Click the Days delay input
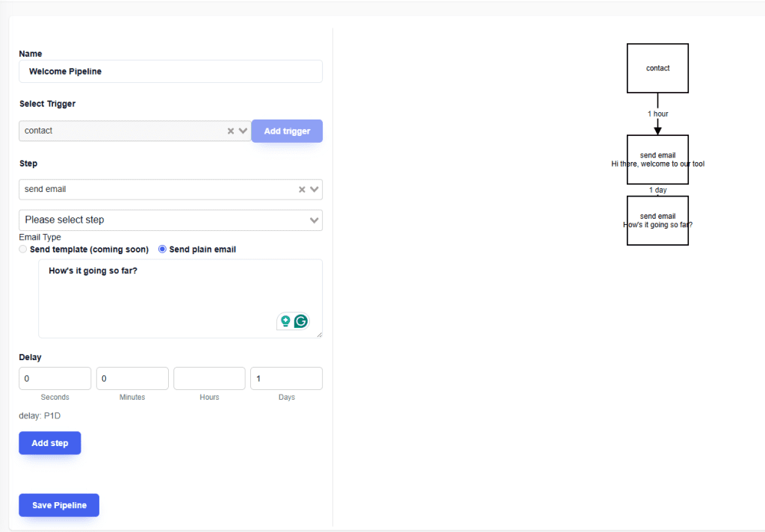765x532 pixels. 286,379
